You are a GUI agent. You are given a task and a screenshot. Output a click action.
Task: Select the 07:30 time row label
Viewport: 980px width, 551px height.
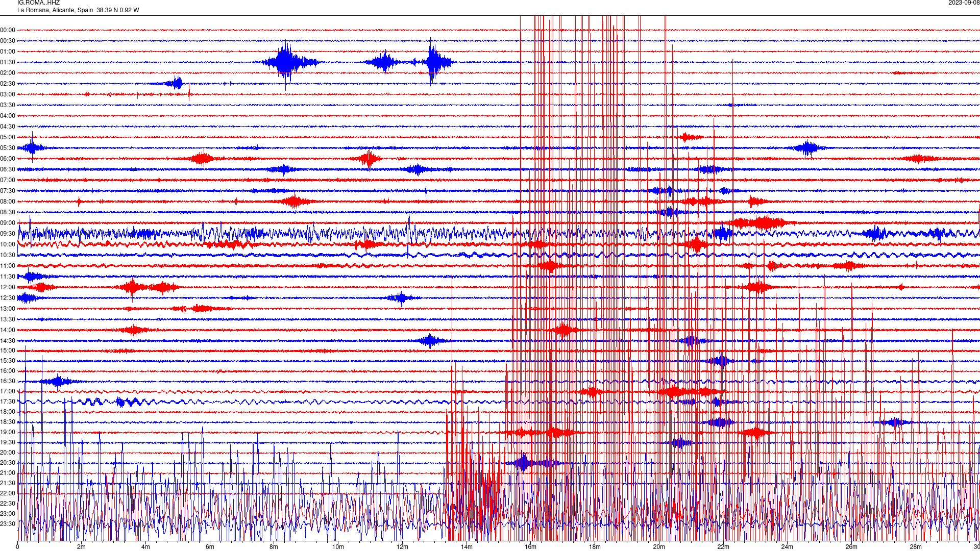pyautogui.click(x=8, y=191)
